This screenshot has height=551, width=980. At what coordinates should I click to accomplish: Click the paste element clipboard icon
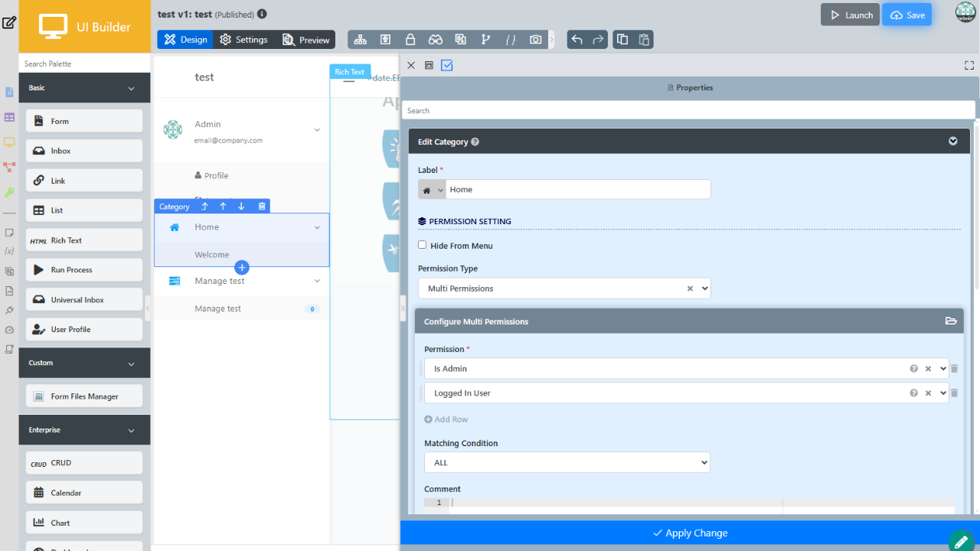(644, 40)
